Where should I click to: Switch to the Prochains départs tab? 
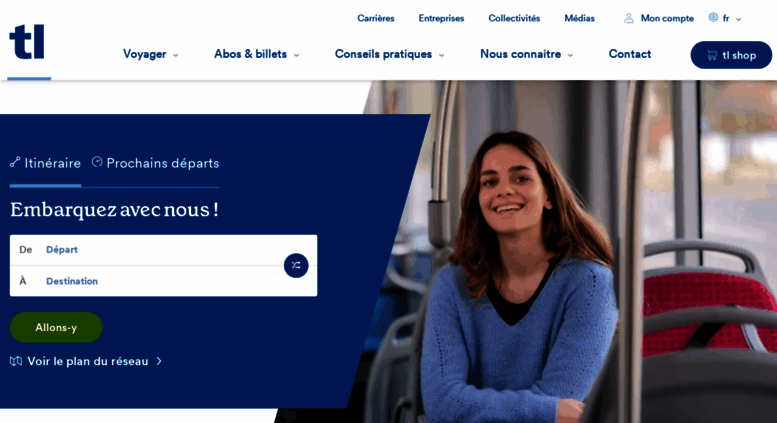coord(156,163)
